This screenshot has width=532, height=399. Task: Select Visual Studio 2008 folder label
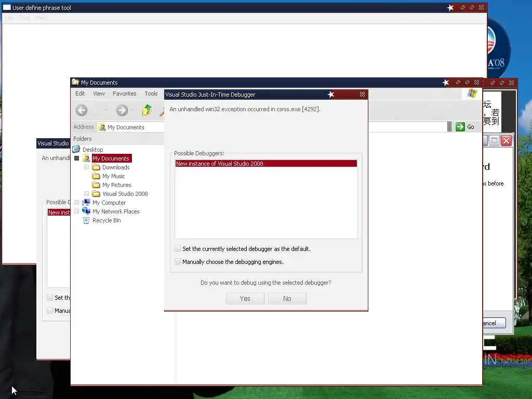[x=125, y=194]
